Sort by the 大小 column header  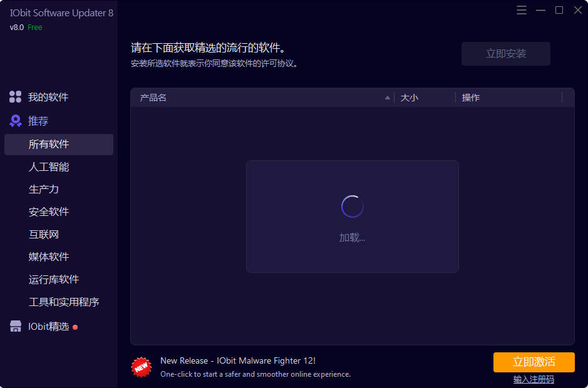click(x=409, y=98)
